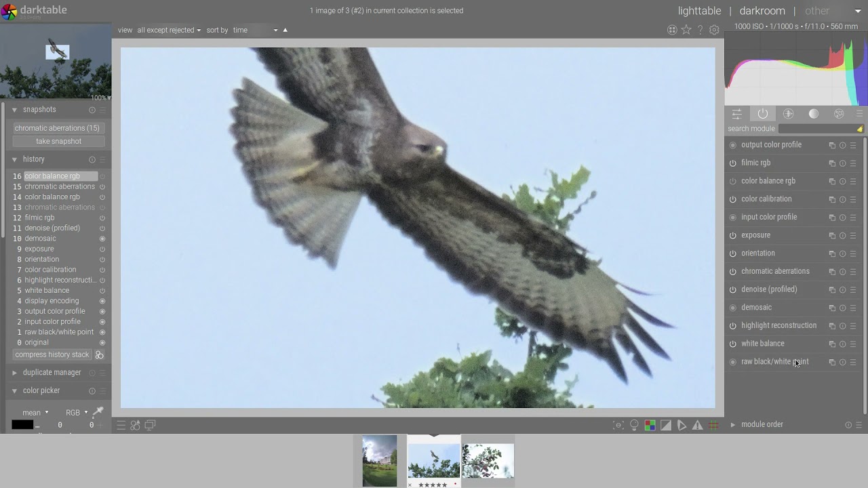Toggle the sort order arrow

(x=285, y=30)
